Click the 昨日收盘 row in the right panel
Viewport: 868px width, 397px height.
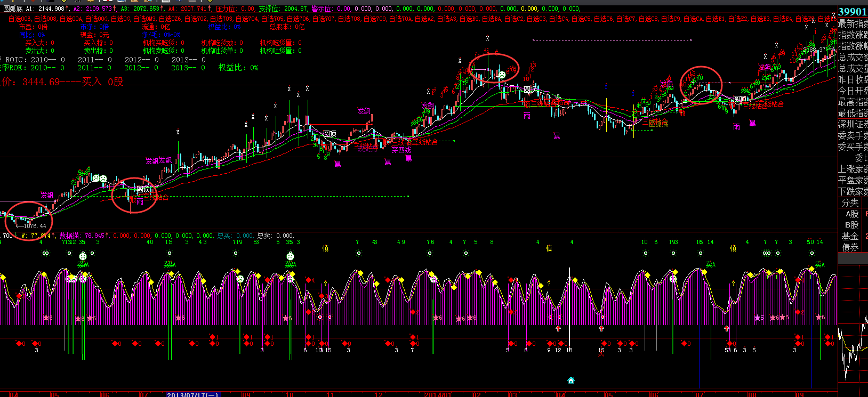pyautogui.click(x=853, y=79)
